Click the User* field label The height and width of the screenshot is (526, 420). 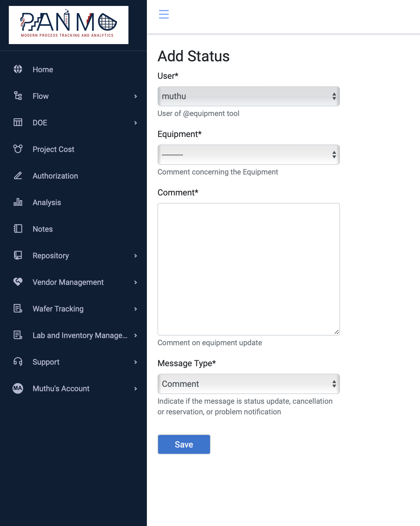point(168,76)
